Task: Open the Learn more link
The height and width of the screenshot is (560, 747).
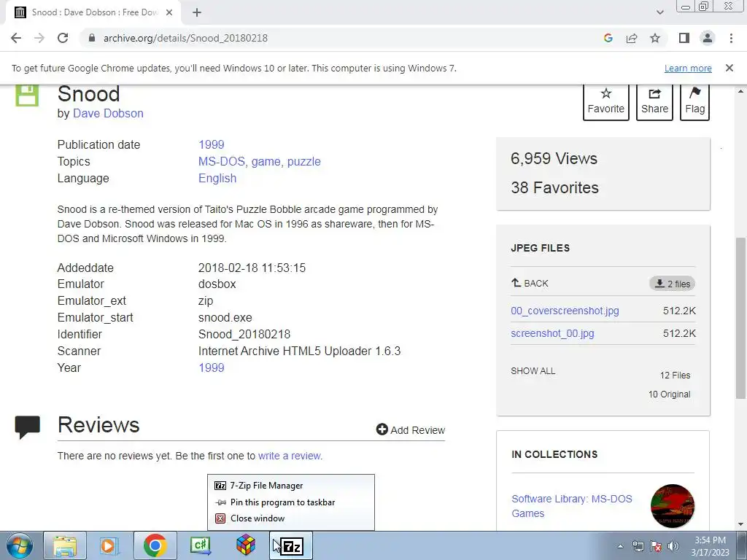Action: 688,68
